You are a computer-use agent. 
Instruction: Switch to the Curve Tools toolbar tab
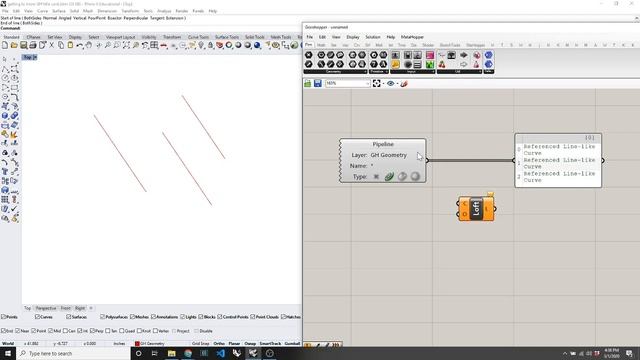[x=198, y=37]
